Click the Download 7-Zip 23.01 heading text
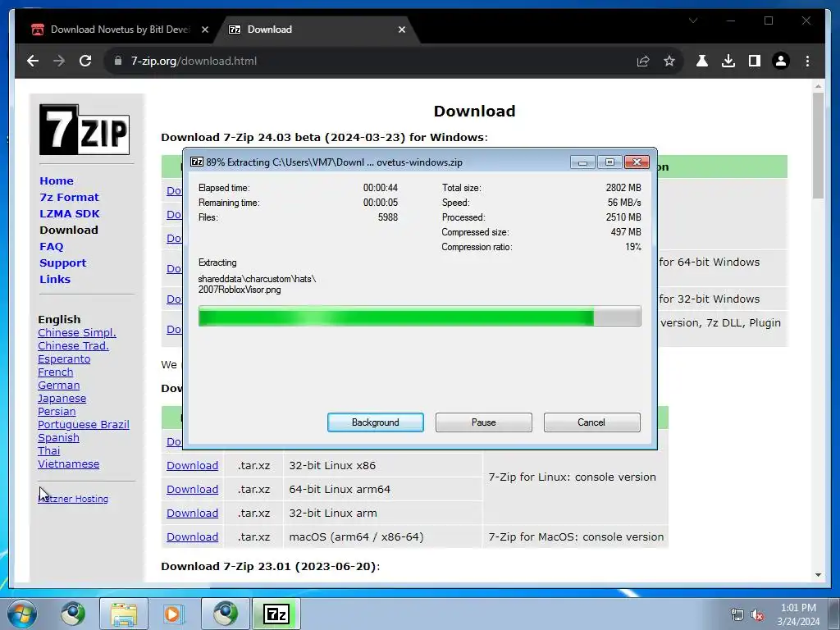This screenshot has height=630, width=840. pyautogui.click(x=271, y=566)
